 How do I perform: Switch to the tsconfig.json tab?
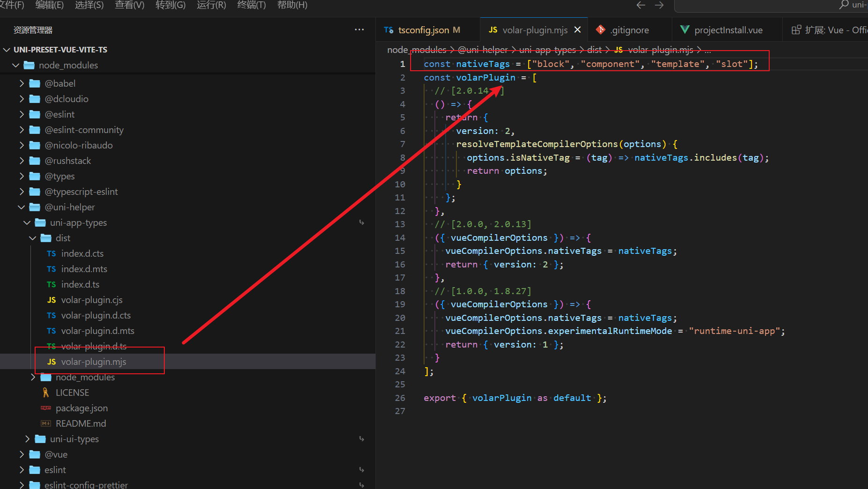(x=423, y=30)
